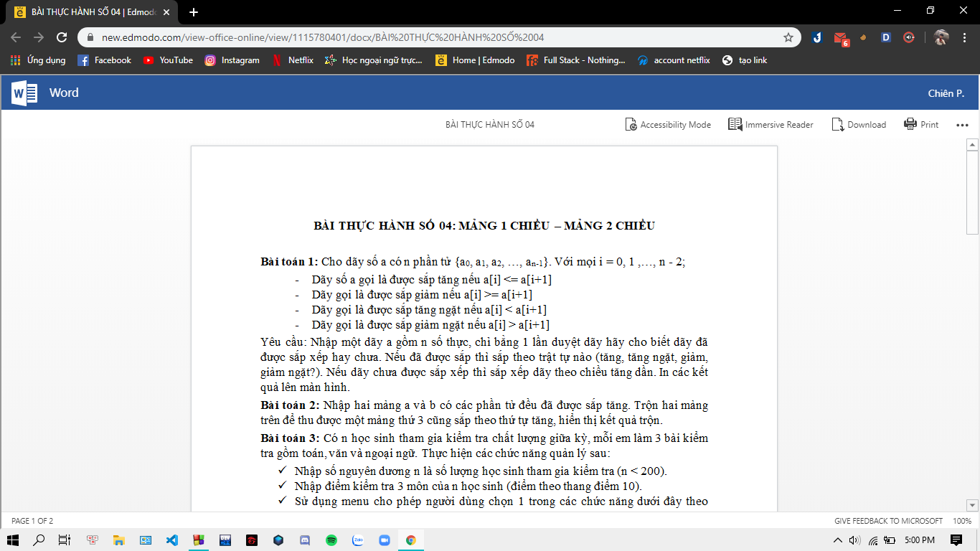Expand hidden system tray icons
980x551 pixels.
click(837, 540)
